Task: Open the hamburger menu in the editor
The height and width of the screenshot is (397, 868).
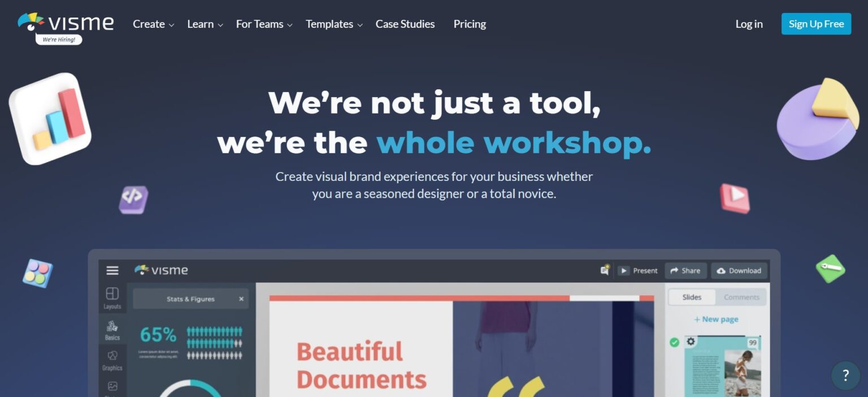Action: [x=112, y=270]
